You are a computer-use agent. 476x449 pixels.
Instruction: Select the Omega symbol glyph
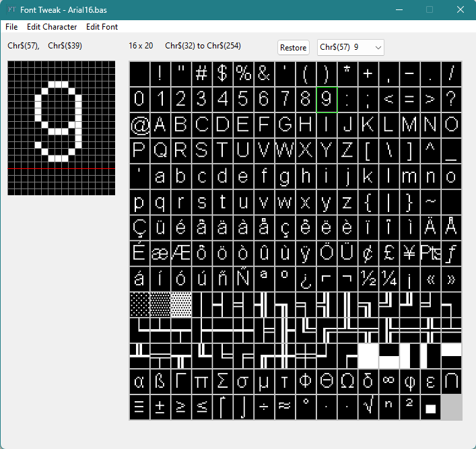pyautogui.click(x=347, y=382)
